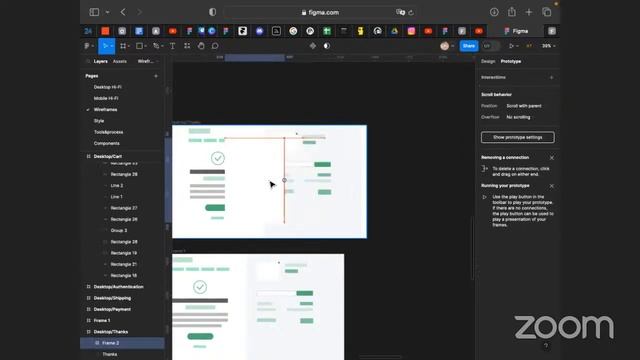
Task: Click the search icon in the layers panel
Action: pyautogui.click(x=88, y=61)
